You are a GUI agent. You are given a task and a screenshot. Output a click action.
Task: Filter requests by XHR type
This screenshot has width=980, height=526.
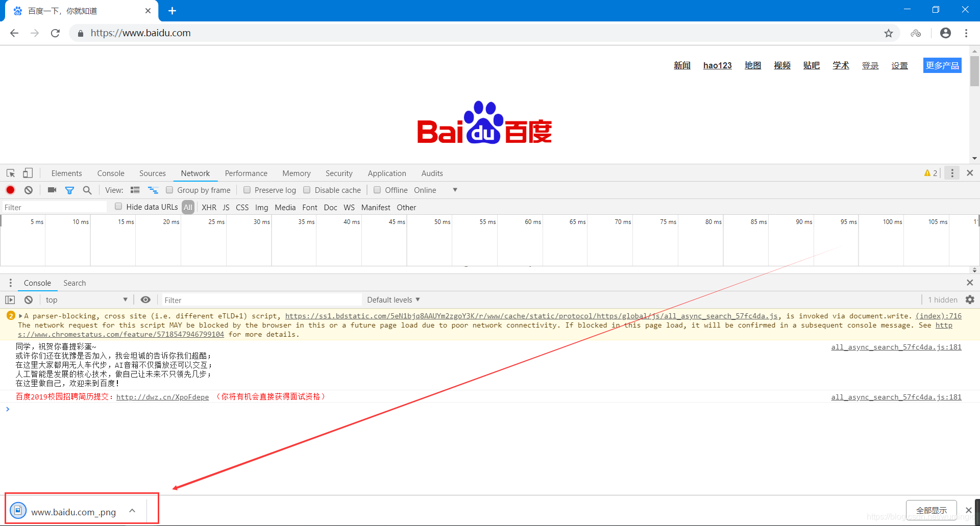[209, 207]
